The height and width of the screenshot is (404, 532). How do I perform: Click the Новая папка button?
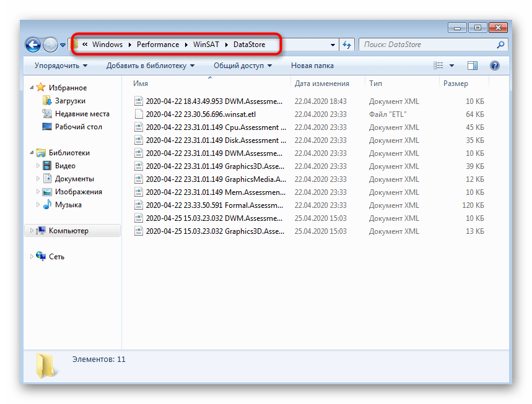(x=312, y=66)
